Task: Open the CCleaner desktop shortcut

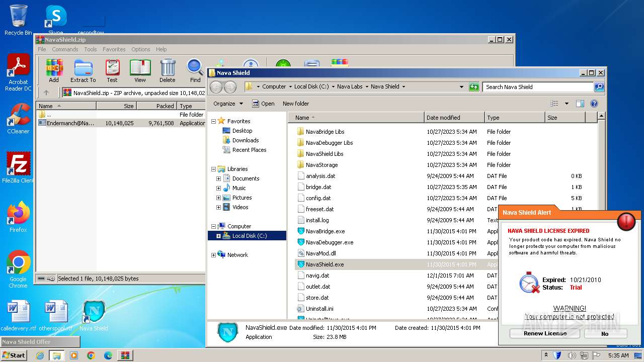Action: coord(18,119)
